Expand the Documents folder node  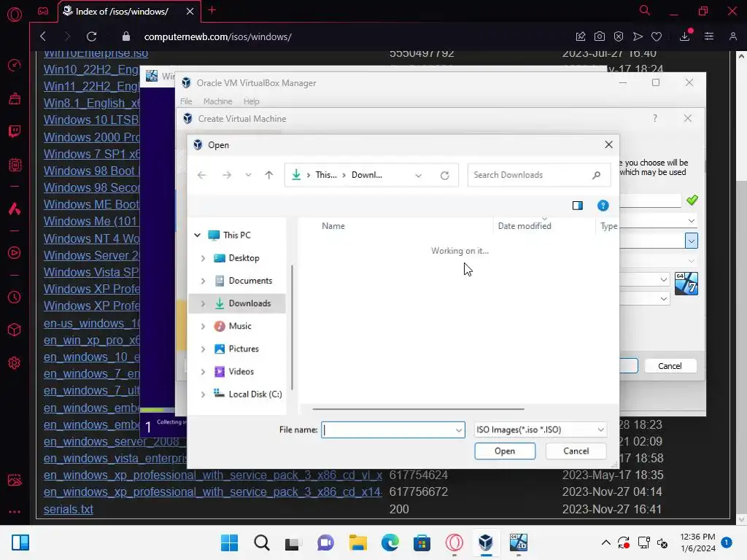(x=203, y=281)
